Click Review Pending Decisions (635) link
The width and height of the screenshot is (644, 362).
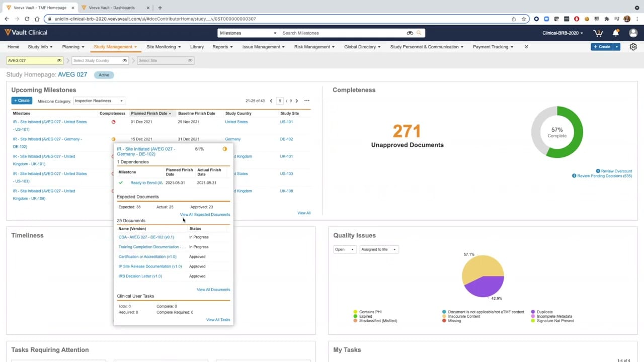(x=605, y=176)
